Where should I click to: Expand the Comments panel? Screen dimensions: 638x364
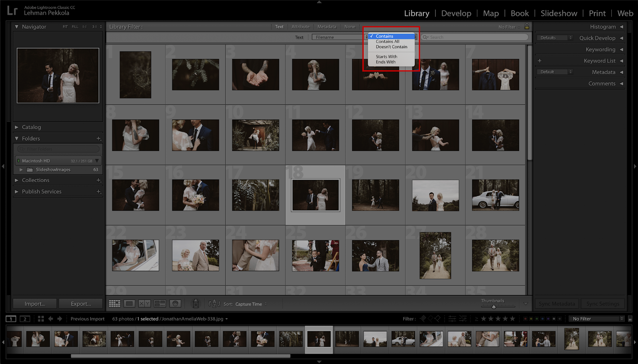[x=621, y=84]
